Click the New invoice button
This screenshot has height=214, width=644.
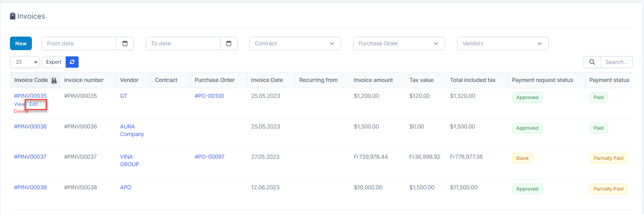[21, 43]
